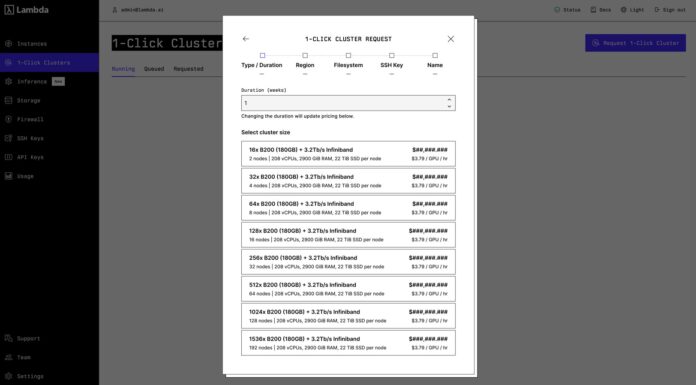Screen dimensions: 696x385
Task: Click the SSH Keys sidebar icon
Action: pyautogui.click(x=8, y=138)
